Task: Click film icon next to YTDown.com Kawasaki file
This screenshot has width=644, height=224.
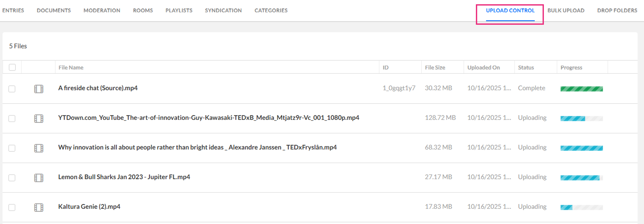Action: (39, 118)
